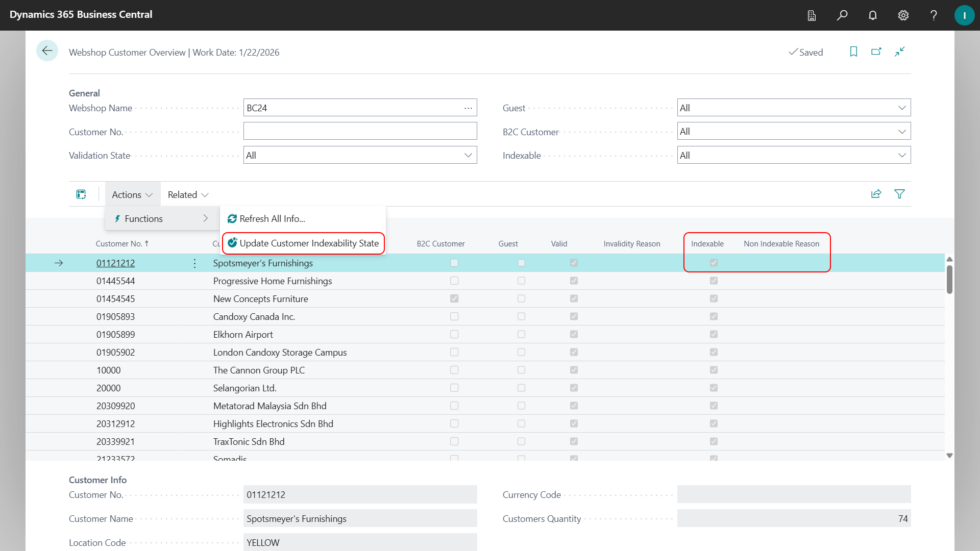The height and width of the screenshot is (551, 980).
Task: Select London Candoxy Storage Campus name
Action: tap(280, 353)
